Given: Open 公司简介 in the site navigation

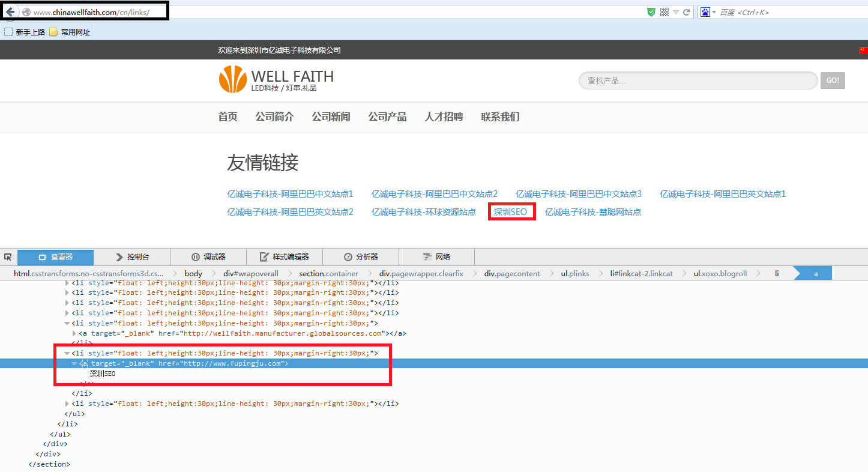Looking at the screenshot, I should (274, 117).
